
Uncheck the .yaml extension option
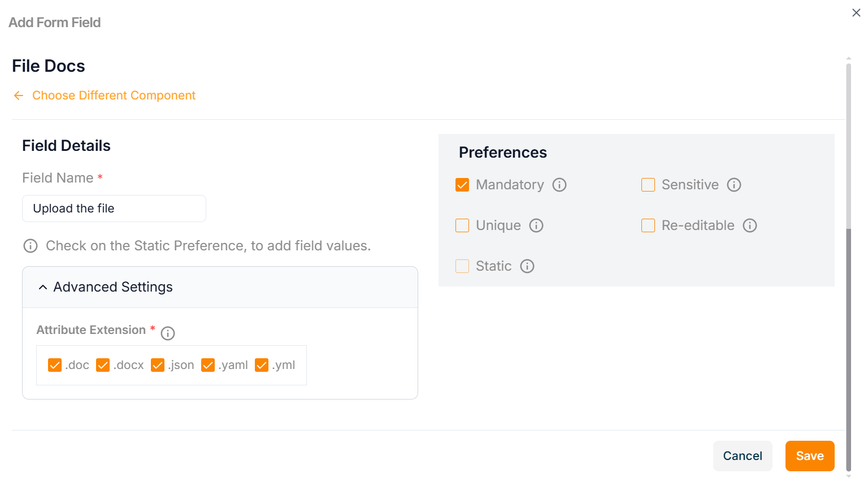tap(208, 365)
